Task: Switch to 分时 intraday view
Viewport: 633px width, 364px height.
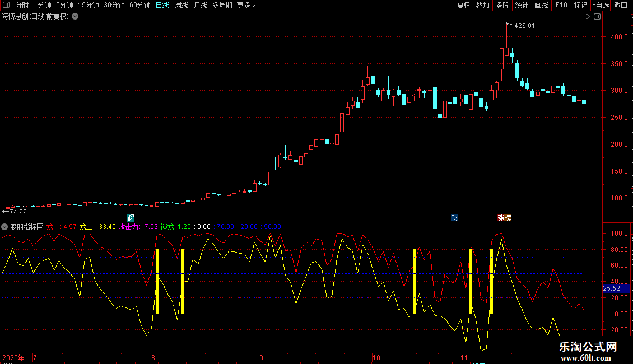Action: coord(22,5)
